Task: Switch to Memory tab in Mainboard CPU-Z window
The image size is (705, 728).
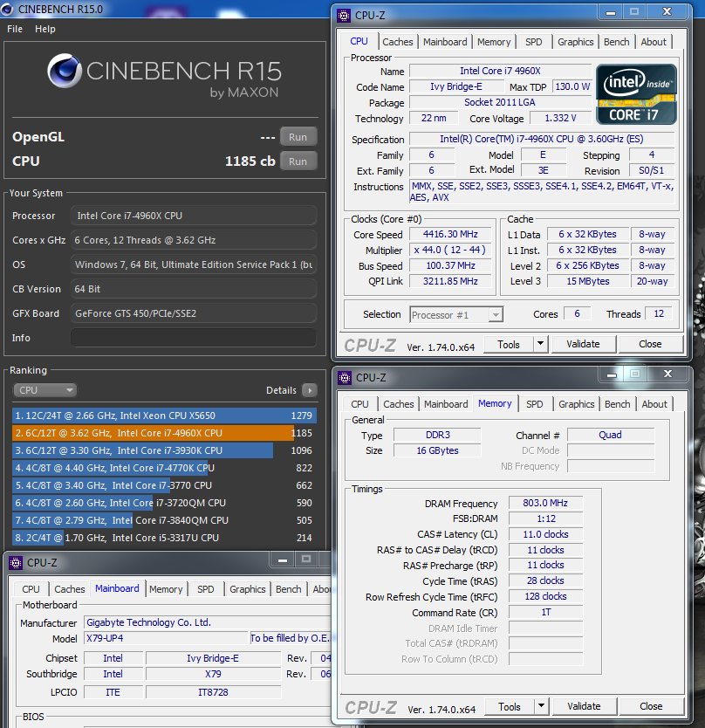Action: (x=166, y=589)
